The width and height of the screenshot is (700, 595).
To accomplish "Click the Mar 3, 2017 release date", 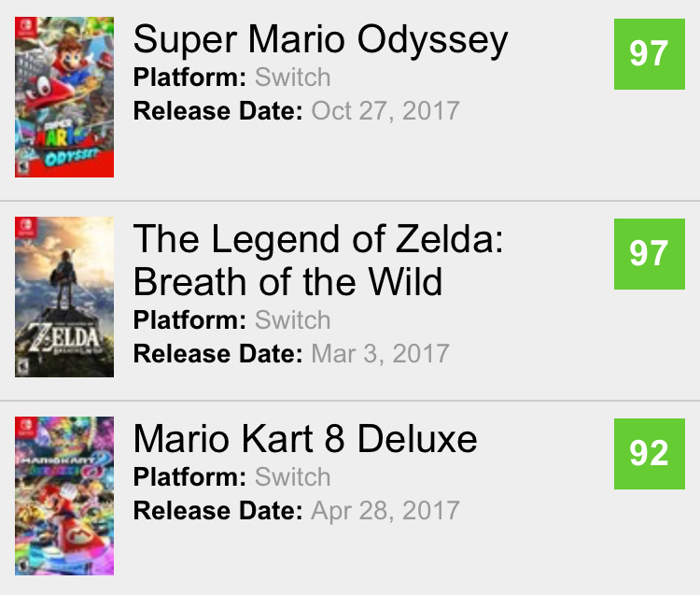I will (381, 354).
